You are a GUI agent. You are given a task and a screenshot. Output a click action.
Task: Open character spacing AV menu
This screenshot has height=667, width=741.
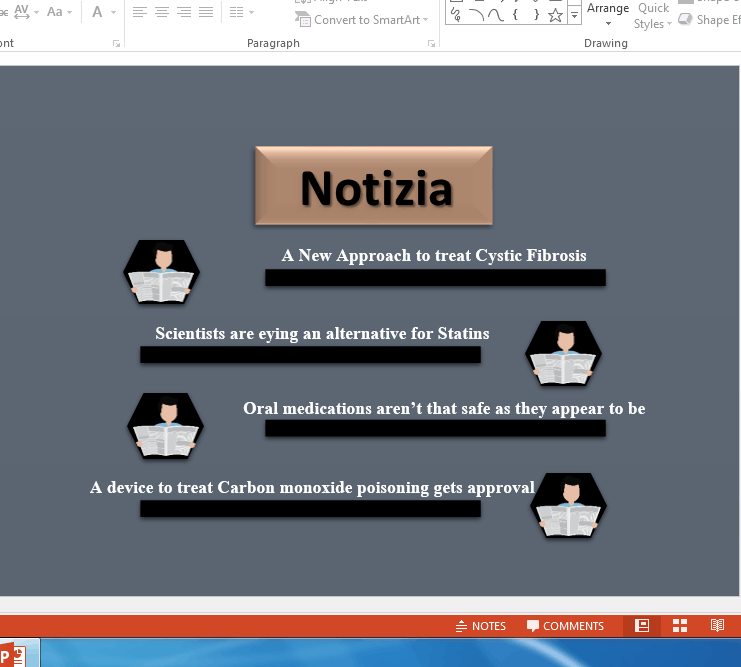coord(26,11)
